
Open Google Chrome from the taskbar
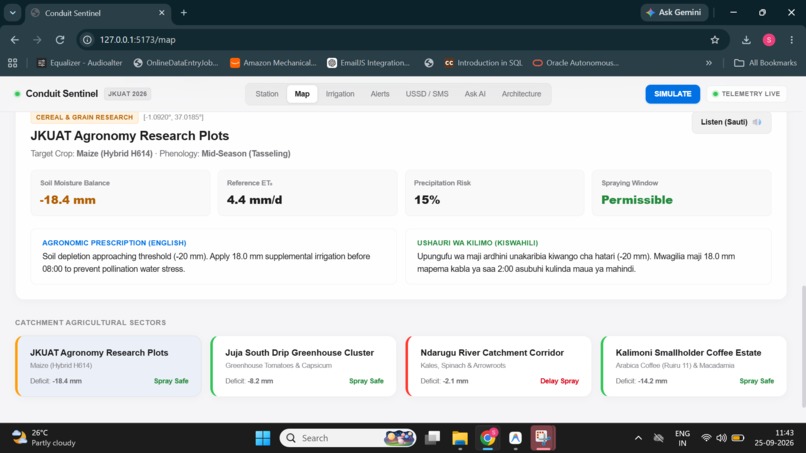(487, 438)
